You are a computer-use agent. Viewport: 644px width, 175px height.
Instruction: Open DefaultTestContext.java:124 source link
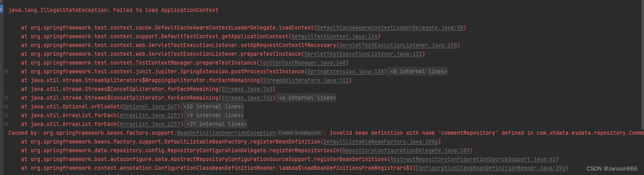(335, 37)
